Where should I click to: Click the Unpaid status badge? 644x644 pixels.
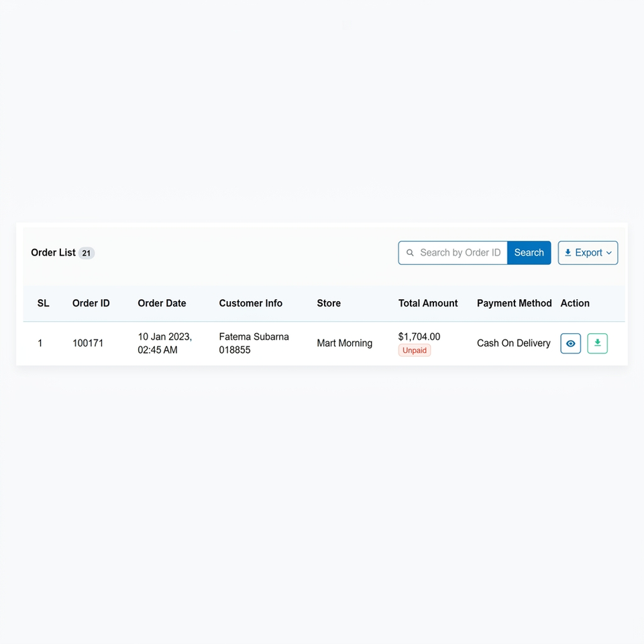(415, 350)
